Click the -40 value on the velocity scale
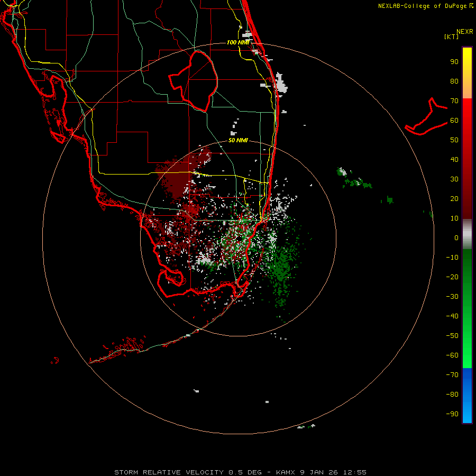 (x=452, y=316)
